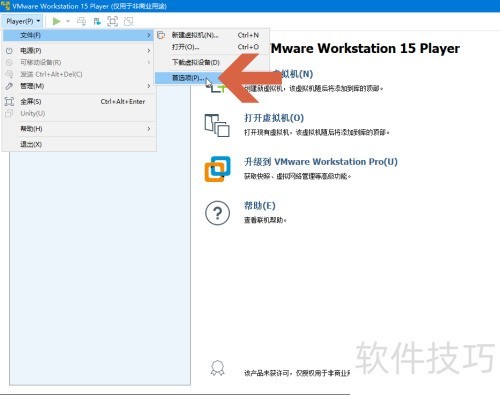The image size is (500, 395).
Task: Open the Player(P) menu dropdown
Action: (23, 21)
